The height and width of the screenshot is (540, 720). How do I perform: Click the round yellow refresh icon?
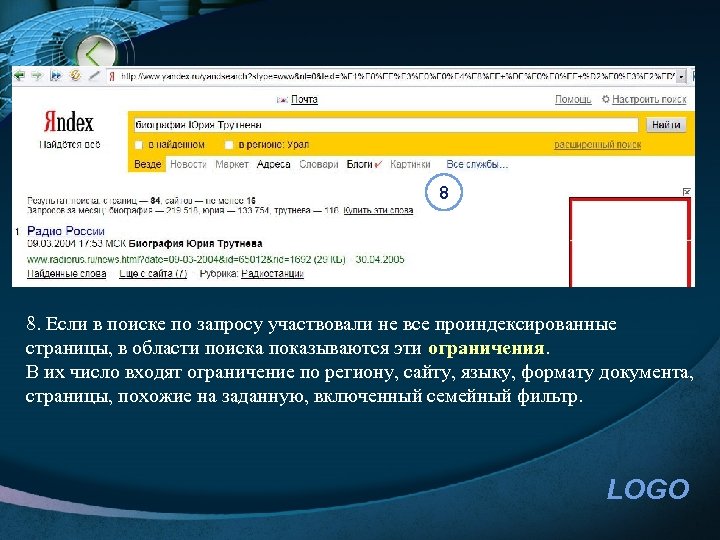[x=75, y=75]
